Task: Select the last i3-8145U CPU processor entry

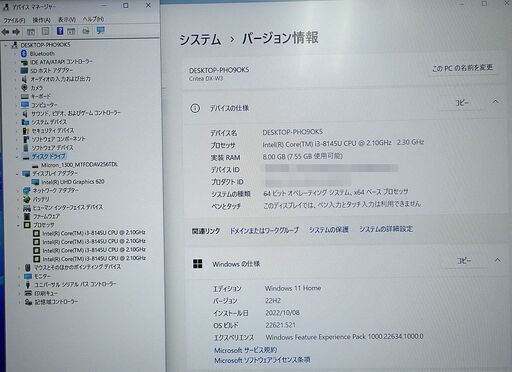Action: coord(94,258)
